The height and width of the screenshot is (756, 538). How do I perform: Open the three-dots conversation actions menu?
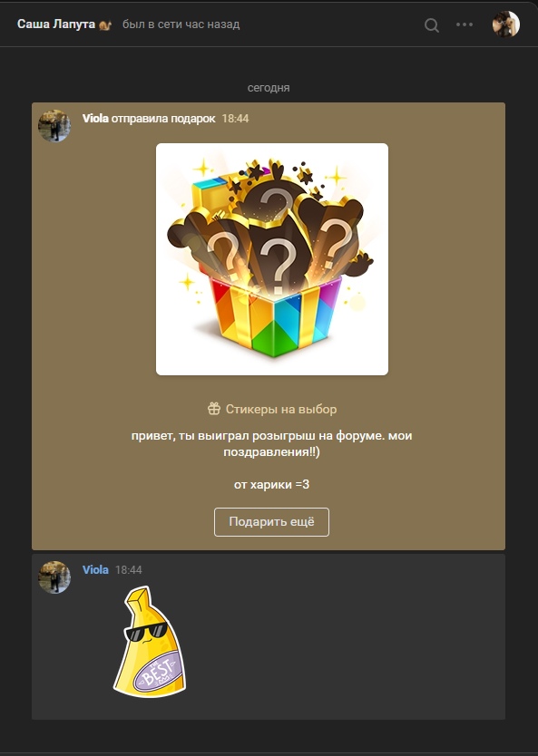(465, 24)
